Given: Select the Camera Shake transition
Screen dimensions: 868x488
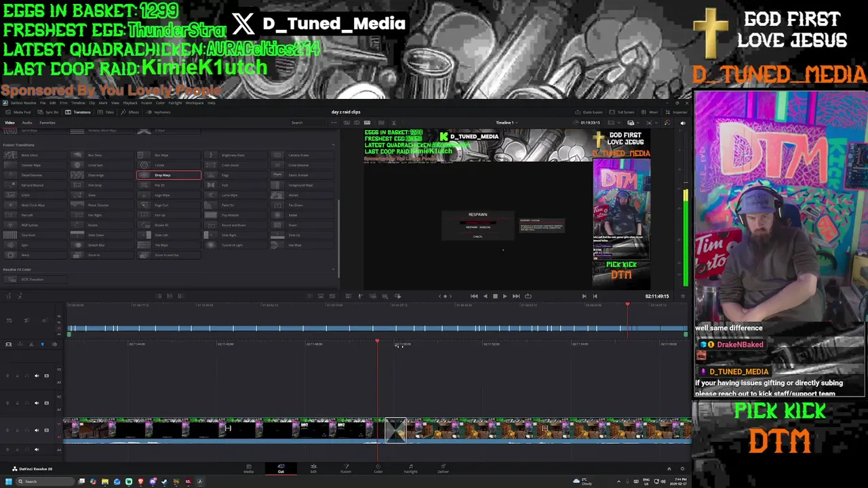Looking at the screenshot, I should click(x=301, y=155).
